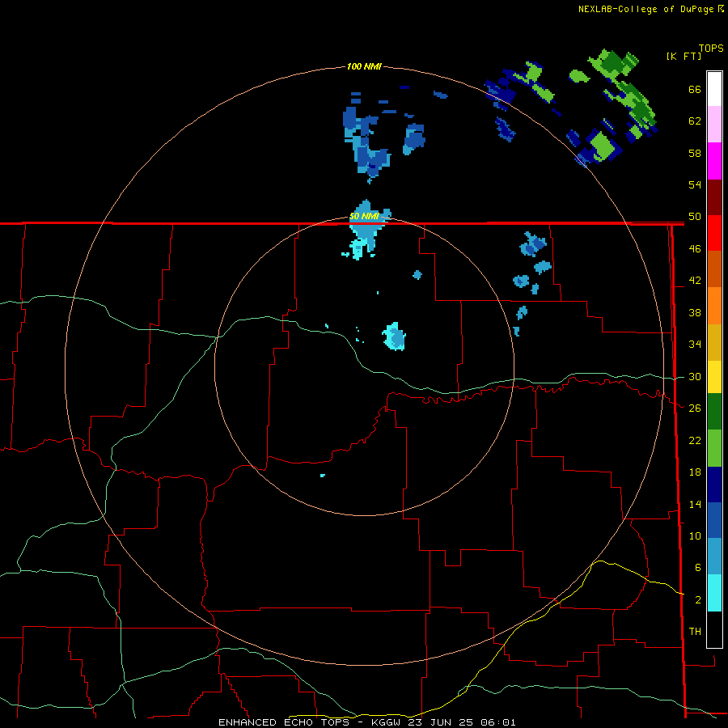Click the 30 value in legend scale
728x728 pixels.
(x=695, y=376)
